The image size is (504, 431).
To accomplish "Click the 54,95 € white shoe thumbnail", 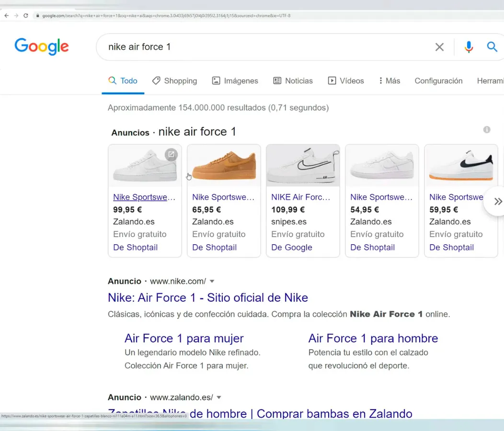I will tap(382, 166).
